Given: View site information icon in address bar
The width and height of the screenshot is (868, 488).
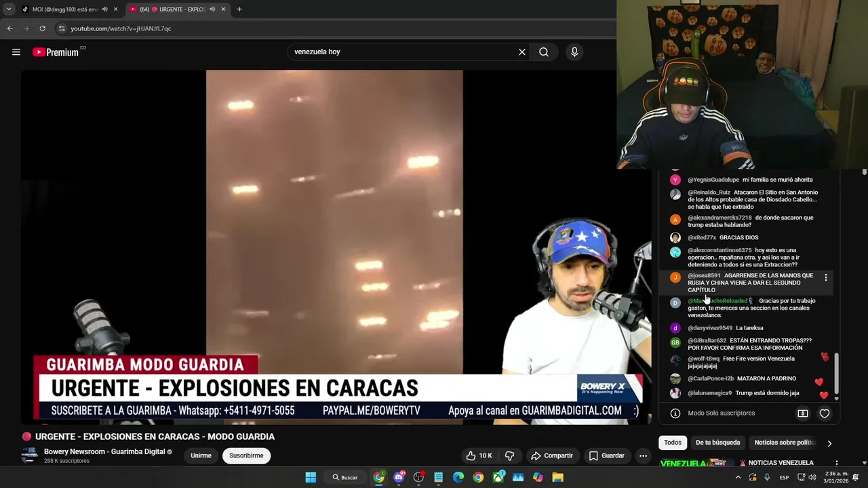Looking at the screenshot, I should pos(61,28).
